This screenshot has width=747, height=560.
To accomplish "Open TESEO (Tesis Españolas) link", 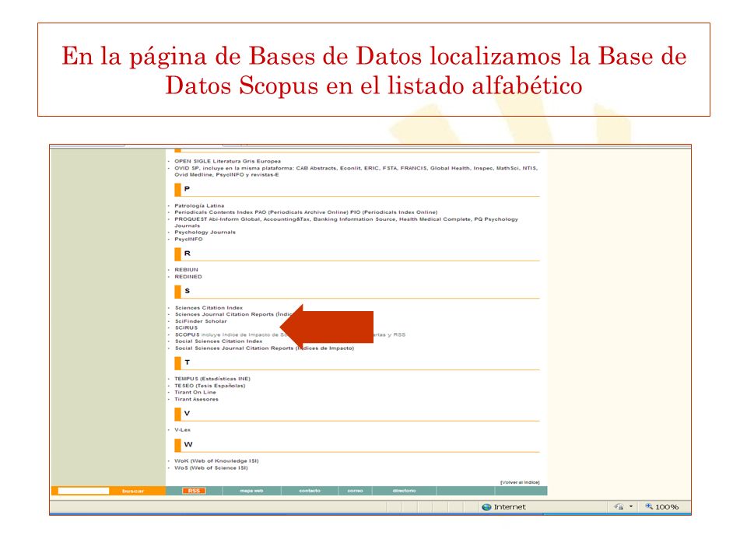I will [209, 386].
